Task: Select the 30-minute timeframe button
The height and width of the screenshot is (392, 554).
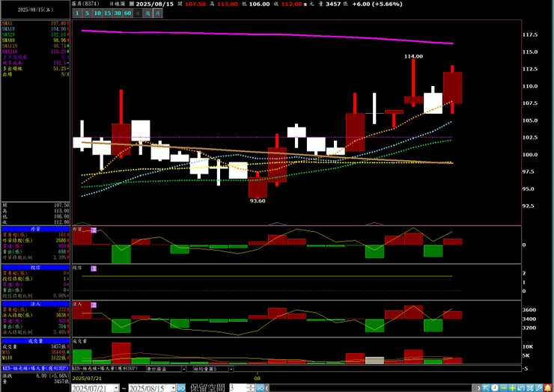Action: 118,13
